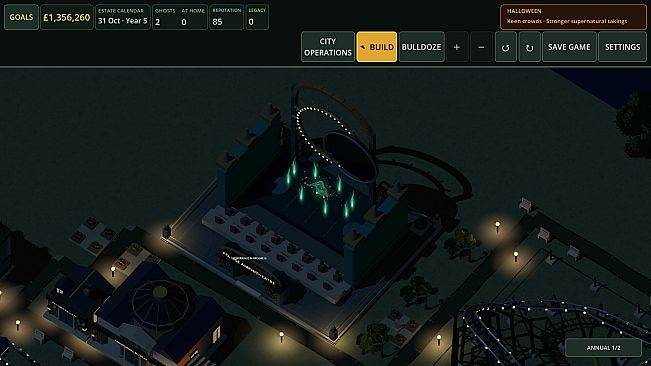The width and height of the screenshot is (651, 366).
Task: Open the Goals panel
Action: [x=21, y=17]
